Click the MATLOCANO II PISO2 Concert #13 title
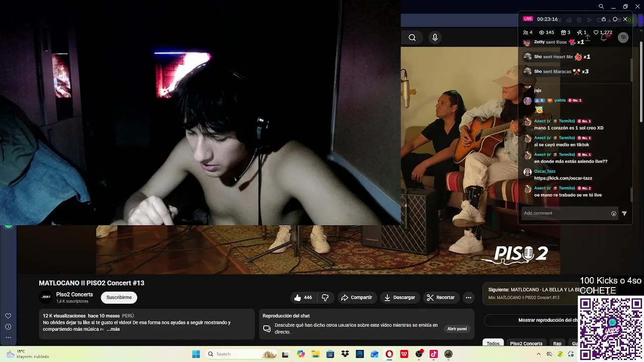The image size is (644, 362). pyautogui.click(x=92, y=283)
